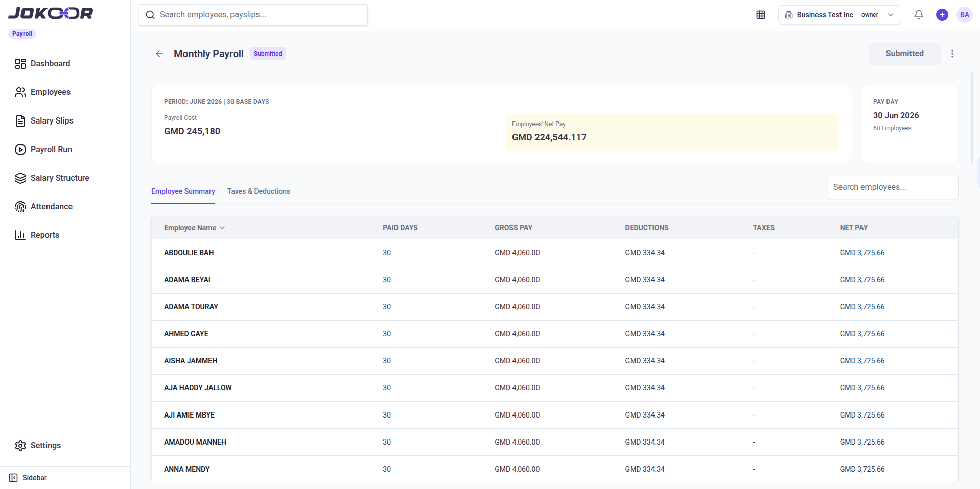The width and height of the screenshot is (980, 489).
Task: Open Business Test Inc company dropdown
Action: [x=839, y=15]
